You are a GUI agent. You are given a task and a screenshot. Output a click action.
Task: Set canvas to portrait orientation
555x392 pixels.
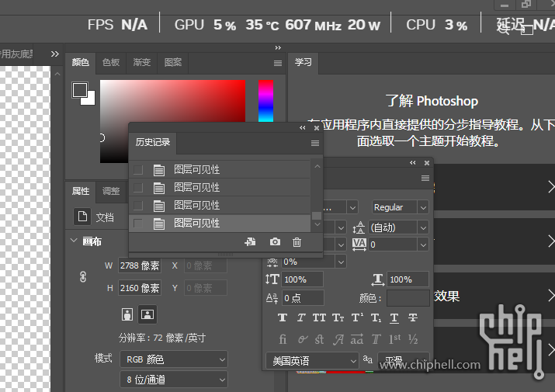127,314
